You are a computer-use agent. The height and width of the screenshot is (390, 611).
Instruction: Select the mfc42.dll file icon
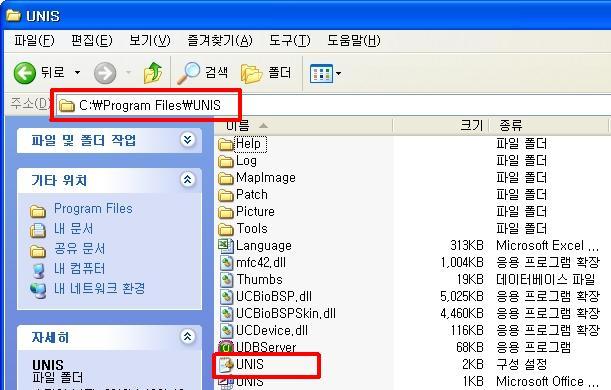pyautogui.click(x=226, y=263)
